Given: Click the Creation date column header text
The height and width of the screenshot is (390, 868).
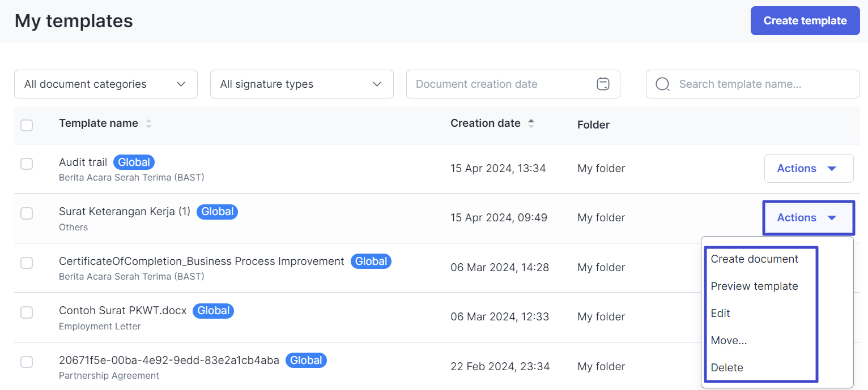Looking at the screenshot, I should point(486,123).
